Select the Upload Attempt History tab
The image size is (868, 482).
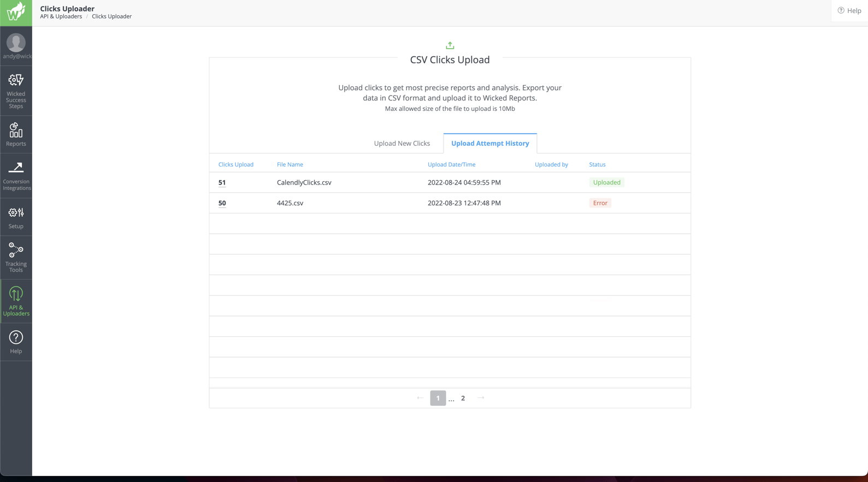click(x=490, y=143)
